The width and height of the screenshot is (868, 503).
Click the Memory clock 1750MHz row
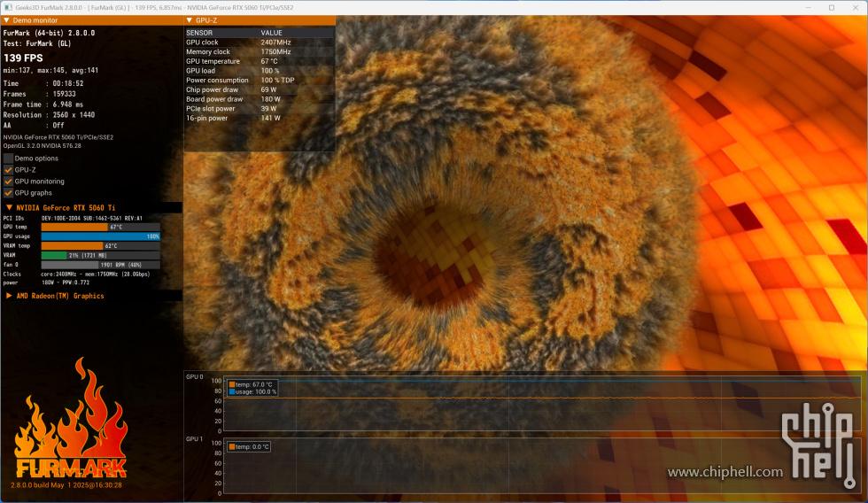click(260, 51)
